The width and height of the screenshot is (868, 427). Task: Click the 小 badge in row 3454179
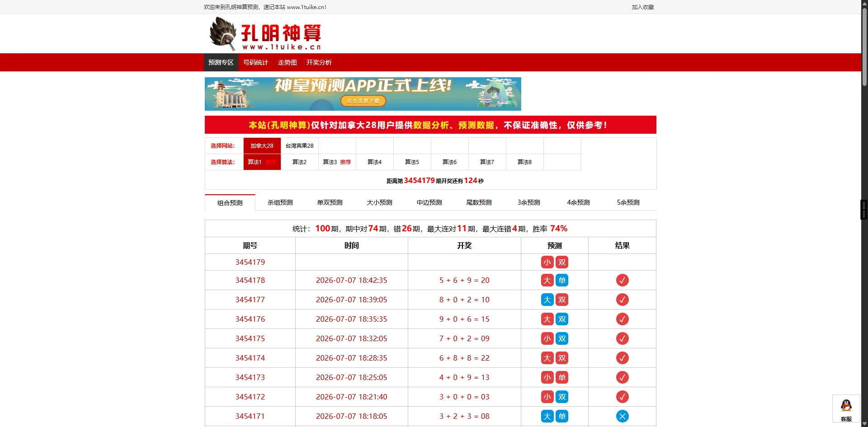click(547, 262)
